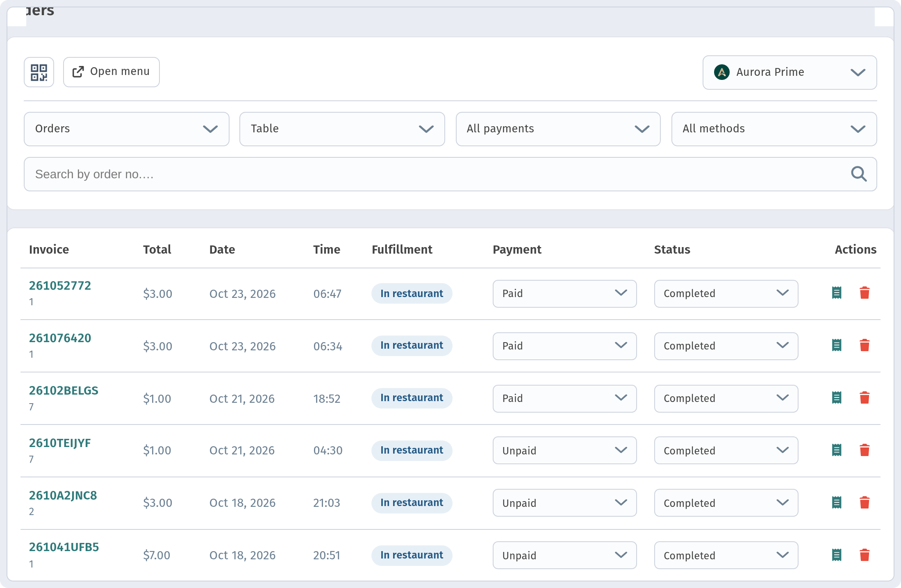Click the Fulfillment column header
The width and height of the screenshot is (901, 588).
click(x=402, y=250)
